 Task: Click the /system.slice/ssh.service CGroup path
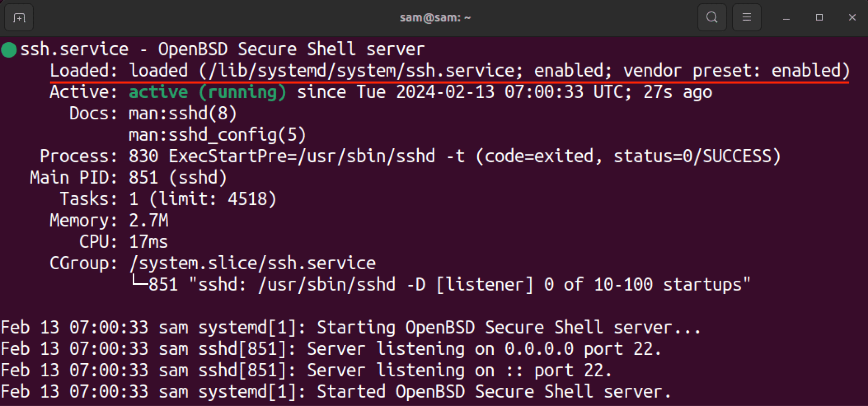253,264
